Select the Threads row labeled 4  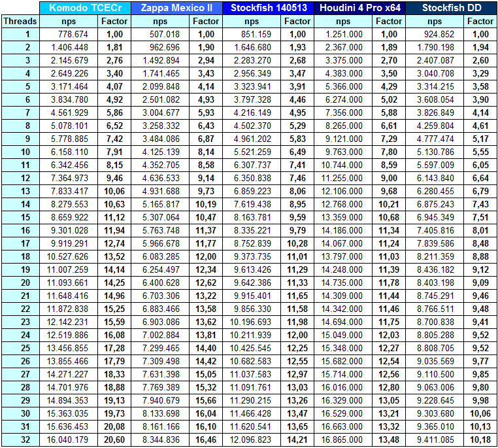pos(20,73)
